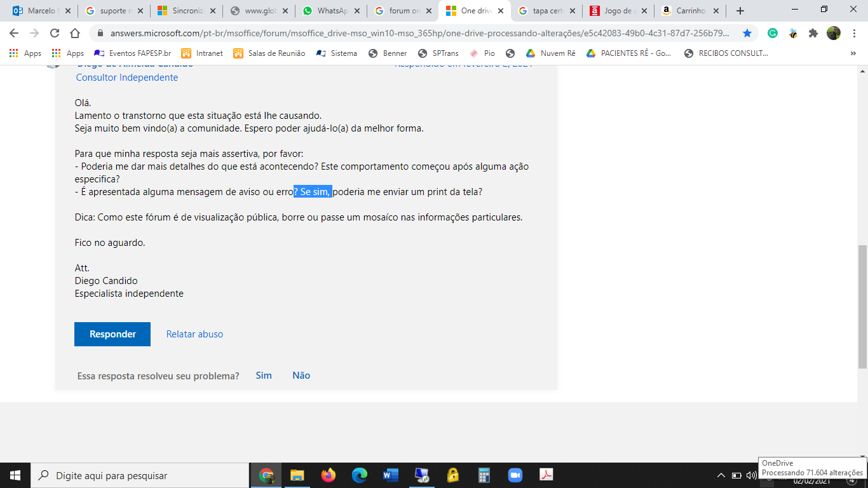Click the 'Diego Candido' signature line
The width and height of the screenshot is (868, 488).
click(106, 281)
